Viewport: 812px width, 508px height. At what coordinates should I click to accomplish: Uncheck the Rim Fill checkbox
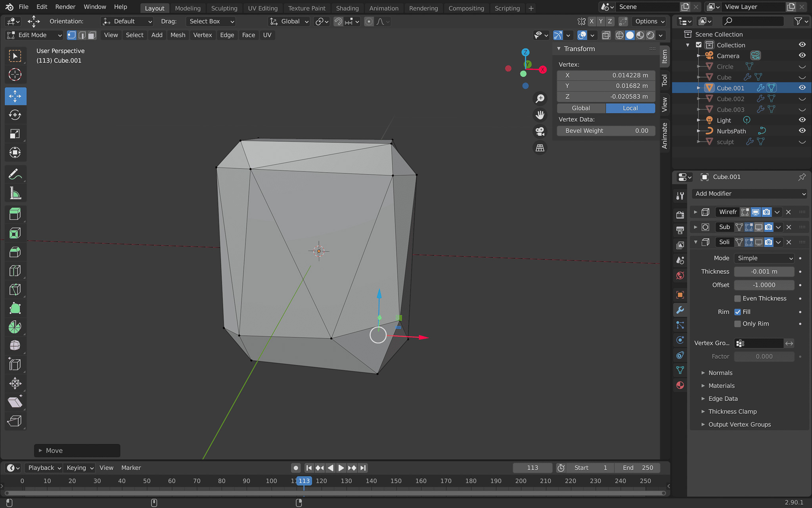[737, 312]
